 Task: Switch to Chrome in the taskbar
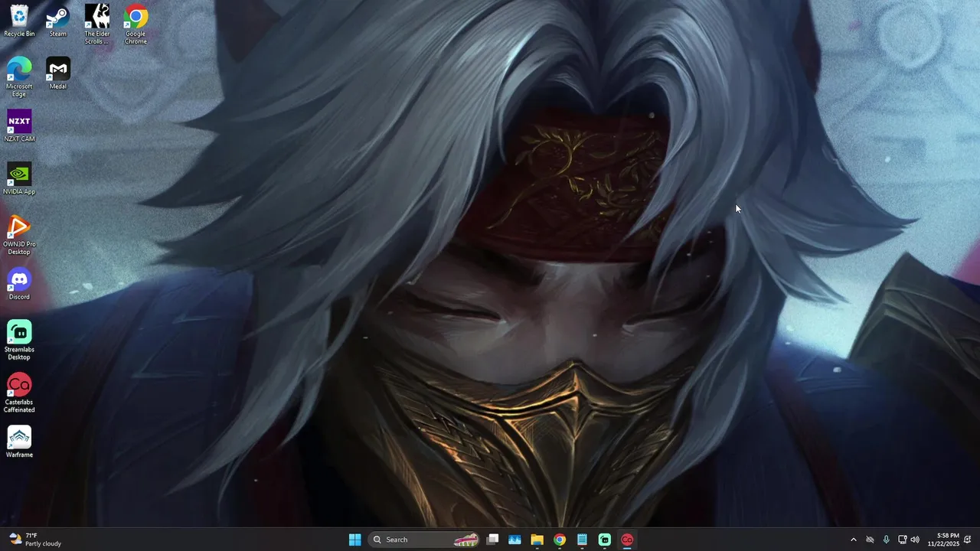click(x=560, y=540)
